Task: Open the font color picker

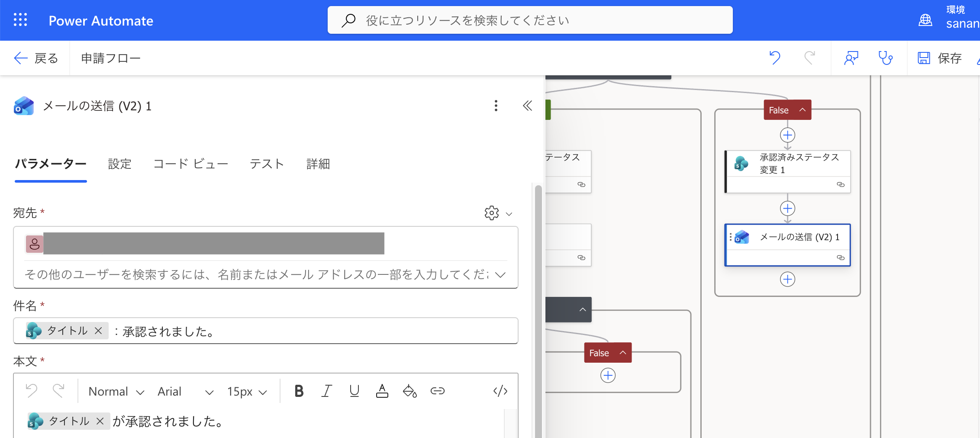Action: pos(382,391)
